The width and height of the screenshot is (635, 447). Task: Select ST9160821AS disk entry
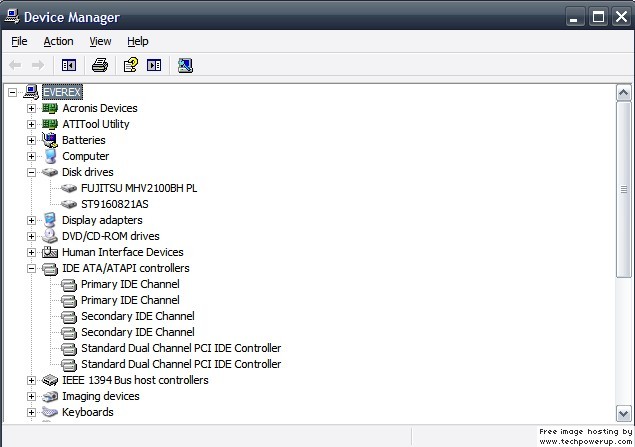coord(115,204)
